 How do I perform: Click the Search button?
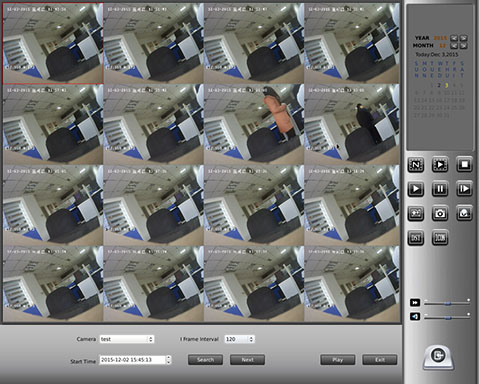click(x=205, y=360)
